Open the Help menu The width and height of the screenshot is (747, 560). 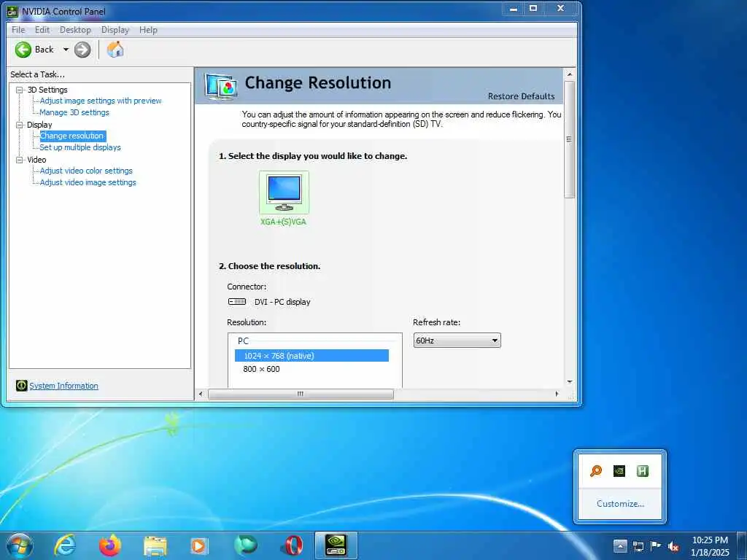148,29
